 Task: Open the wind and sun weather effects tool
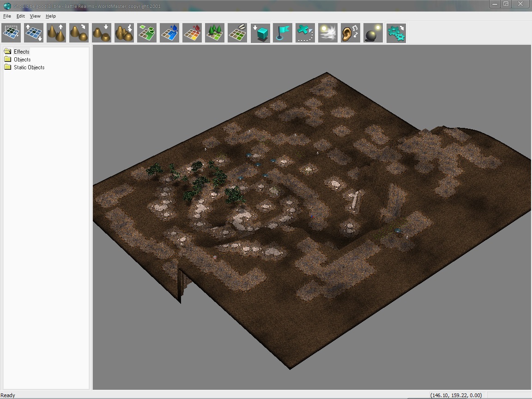(328, 33)
